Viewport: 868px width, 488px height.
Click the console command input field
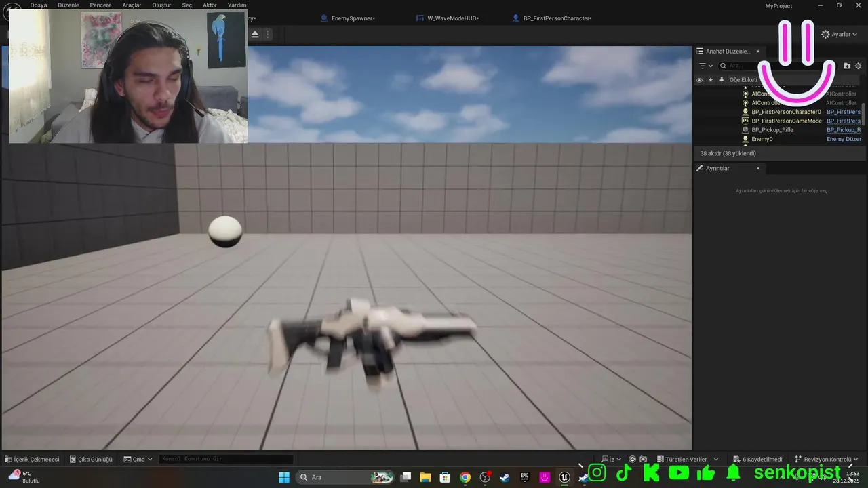[226, 459]
